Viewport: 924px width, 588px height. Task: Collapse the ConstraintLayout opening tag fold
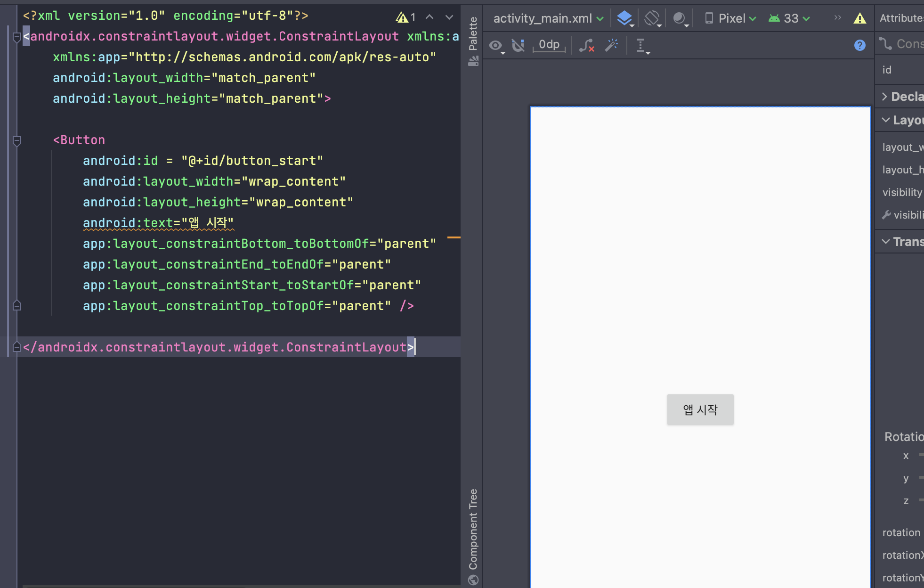coord(16,37)
